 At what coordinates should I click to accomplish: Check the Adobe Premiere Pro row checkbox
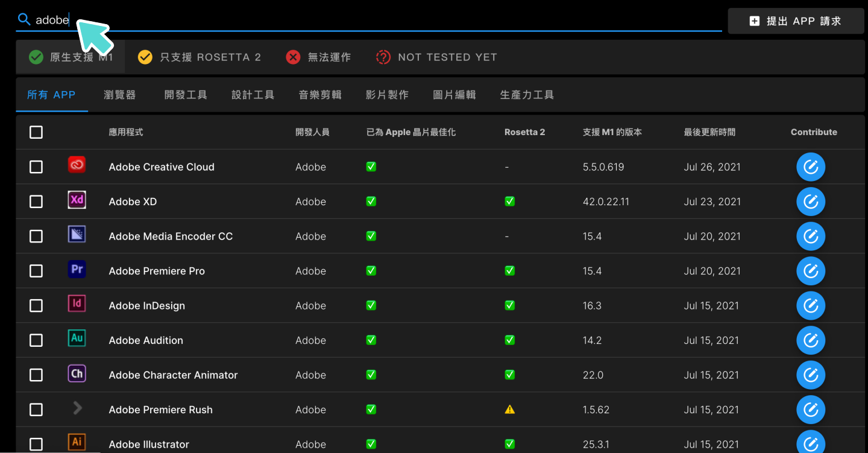click(36, 271)
